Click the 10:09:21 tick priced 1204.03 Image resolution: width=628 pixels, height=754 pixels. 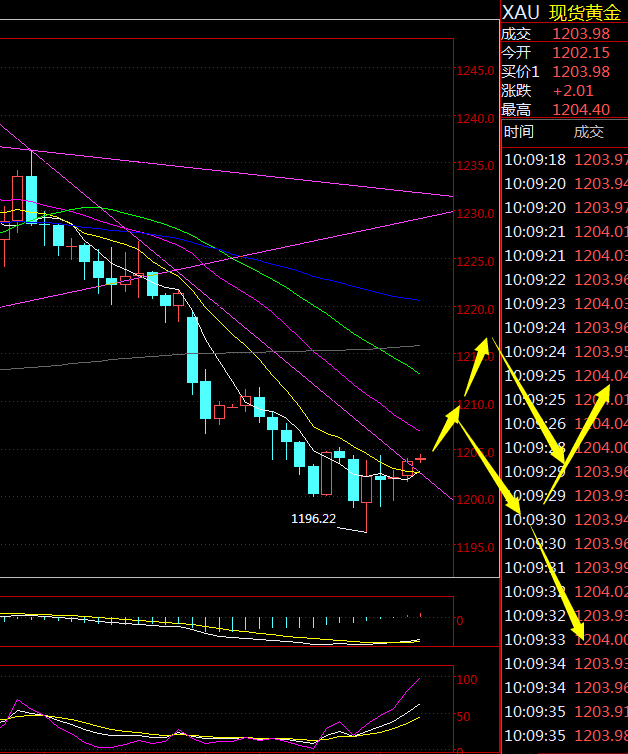click(565, 255)
